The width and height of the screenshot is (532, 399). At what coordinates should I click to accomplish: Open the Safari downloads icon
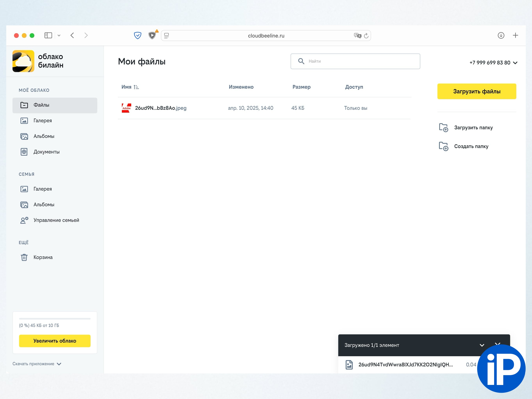pyautogui.click(x=501, y=36)
